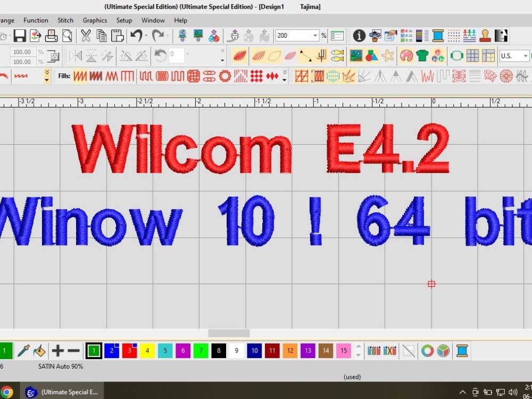Toggle Show Bitmaps landscape picture icon
Viewport: 532px width, 399px height.
point(356,56)
